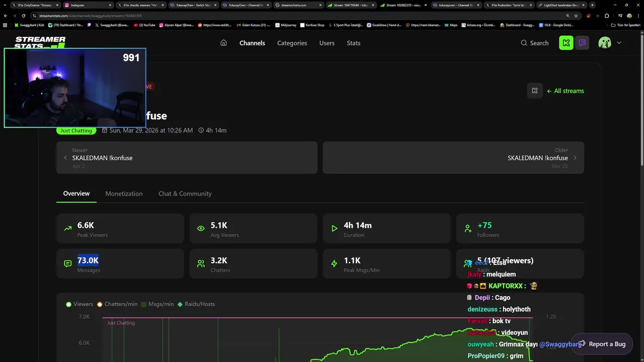
Task: Click the Peak Viewers trend icon
Action: pos(67,228)
